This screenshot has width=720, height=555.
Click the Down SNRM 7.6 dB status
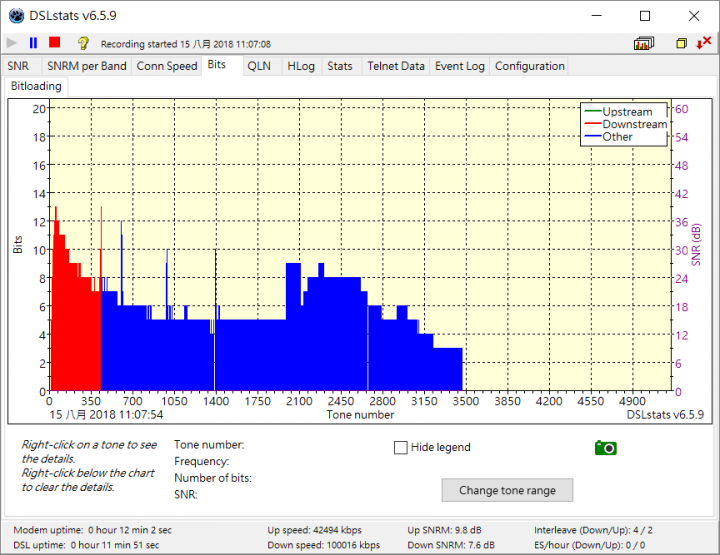point(451,545)
